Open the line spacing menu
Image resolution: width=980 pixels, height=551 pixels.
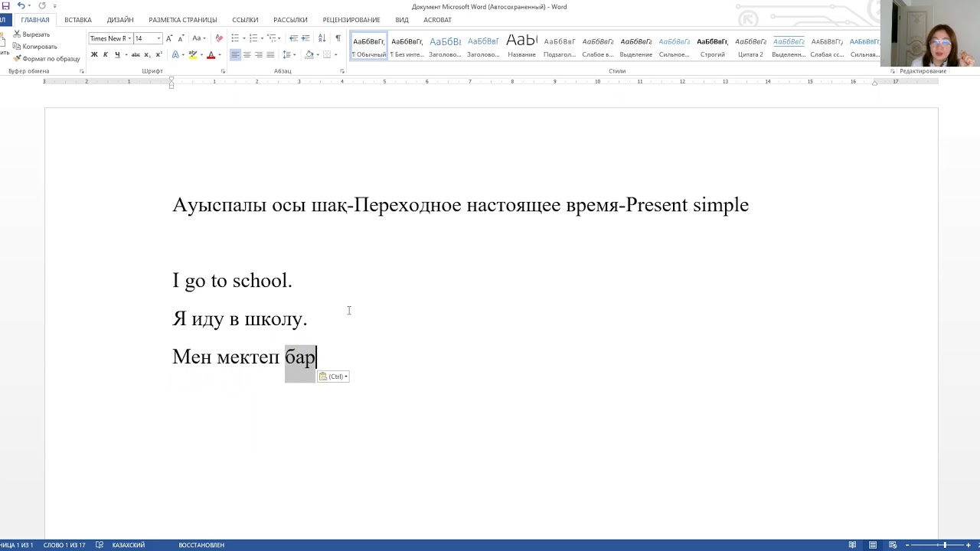pyautogui.click(x=289, y=54)
